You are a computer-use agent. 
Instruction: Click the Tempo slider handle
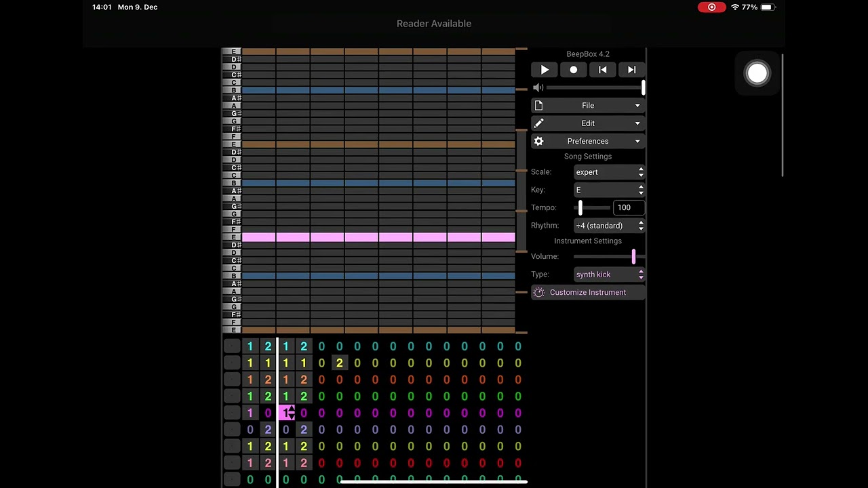[x=580, y=208]
